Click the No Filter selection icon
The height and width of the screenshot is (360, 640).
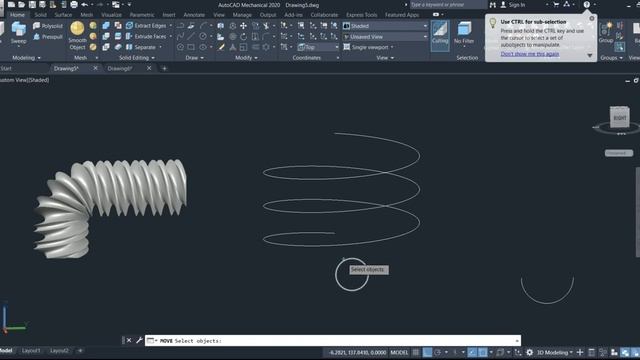(x=464, y=33)
